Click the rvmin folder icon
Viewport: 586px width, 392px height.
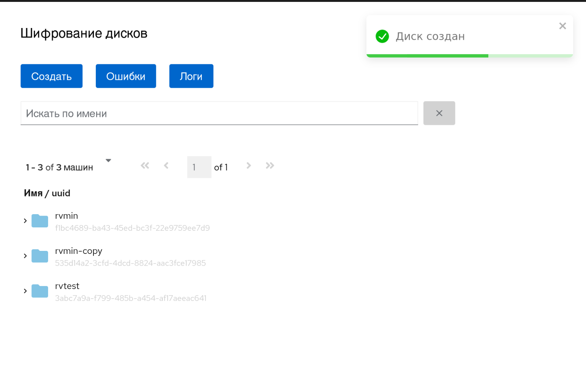tap(40, 221)
